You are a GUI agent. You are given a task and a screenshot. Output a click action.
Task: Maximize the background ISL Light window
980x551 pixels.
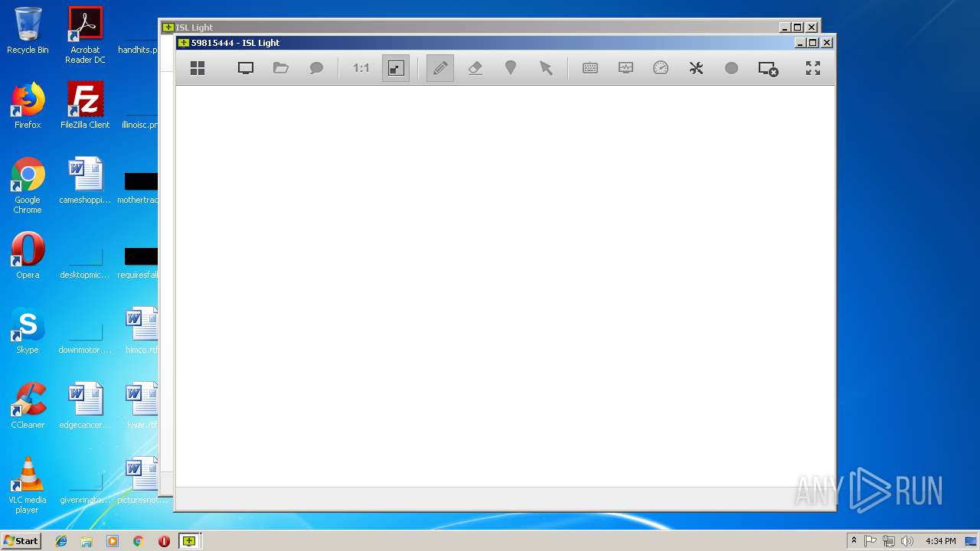tap(798, 28)
